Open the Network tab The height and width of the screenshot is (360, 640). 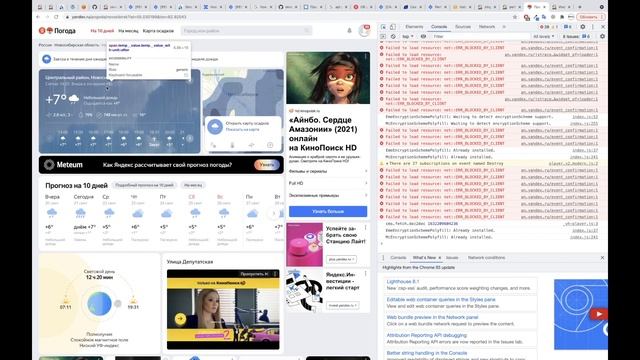pos(487,27)
